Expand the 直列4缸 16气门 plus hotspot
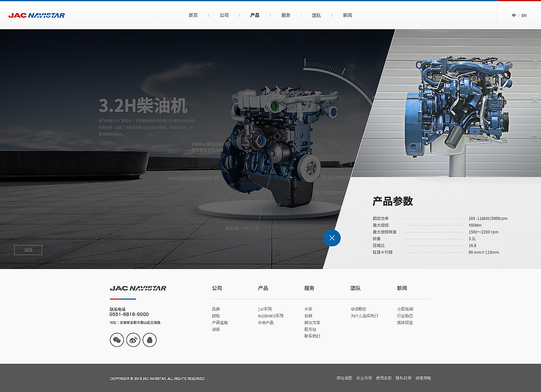The width and height of the screenshot is (541, 392). click(257, 229)
